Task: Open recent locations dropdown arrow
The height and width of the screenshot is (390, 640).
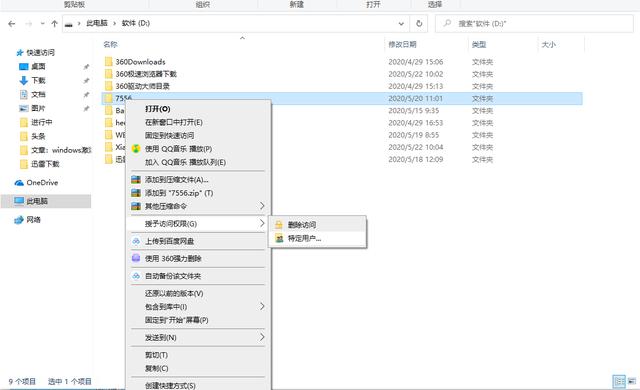Action: click(x=42, y=24)
